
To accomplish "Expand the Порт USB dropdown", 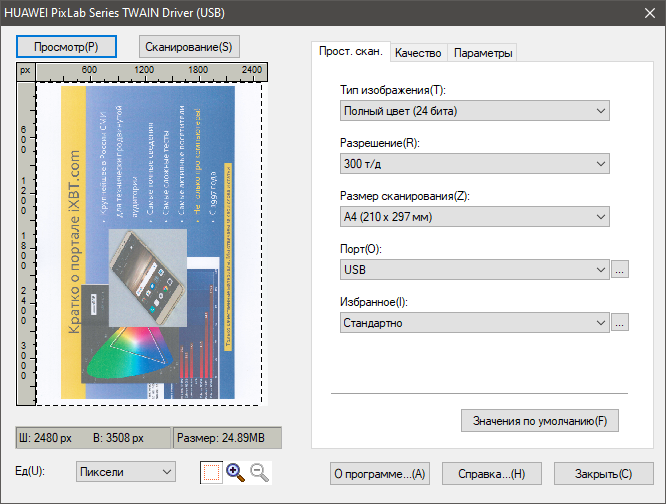I will click(474, 270).
